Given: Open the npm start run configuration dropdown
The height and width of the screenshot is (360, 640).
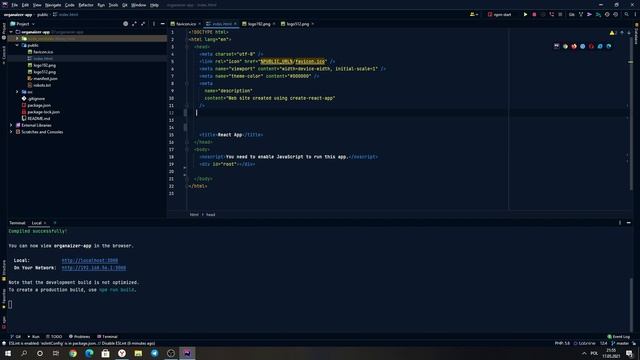Looking at the screenshot, I should click(x=500, y=14).
